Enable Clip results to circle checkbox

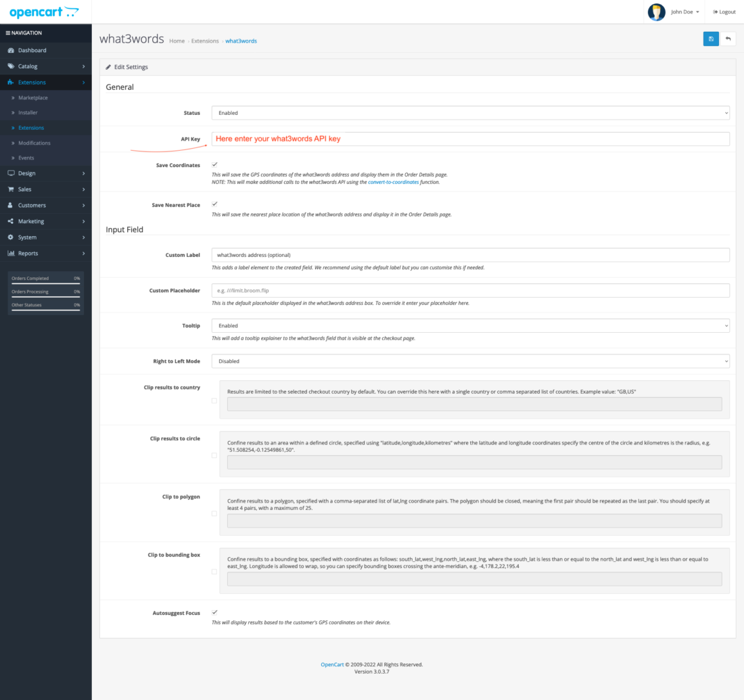coord(214,456)
